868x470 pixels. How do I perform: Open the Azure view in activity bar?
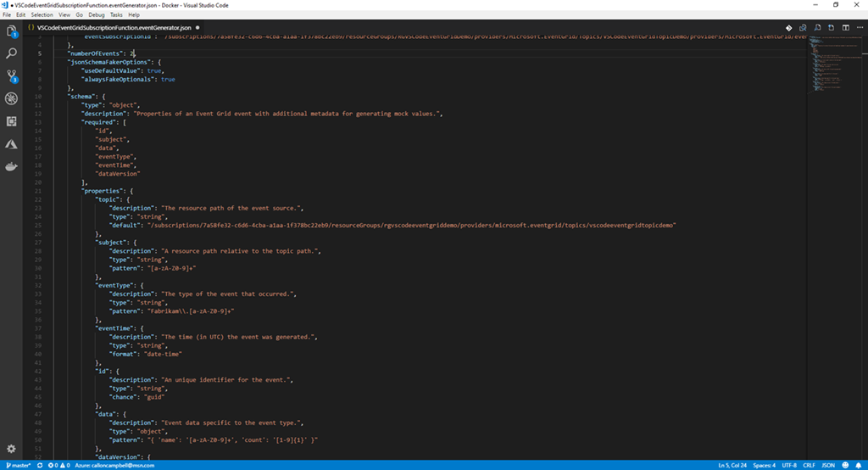tap(12, 144)
